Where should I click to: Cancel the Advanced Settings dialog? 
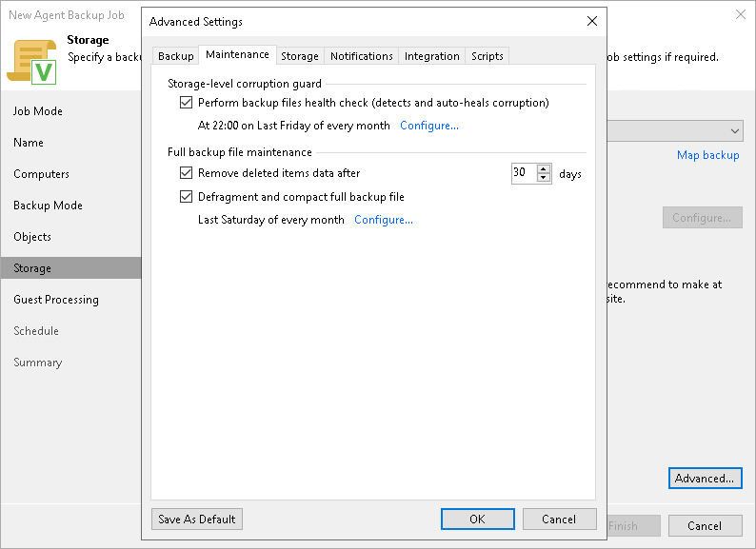point(559,520)
